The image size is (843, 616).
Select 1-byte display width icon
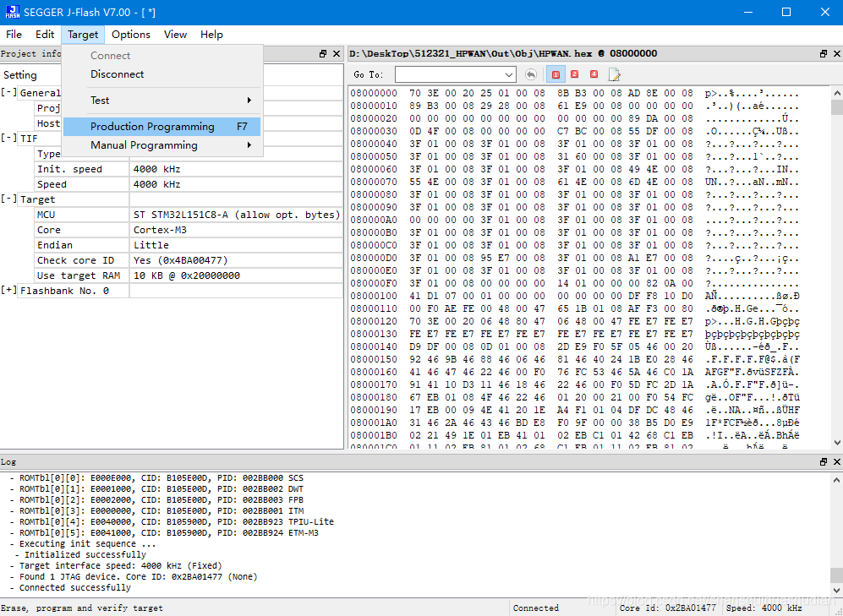556,74
